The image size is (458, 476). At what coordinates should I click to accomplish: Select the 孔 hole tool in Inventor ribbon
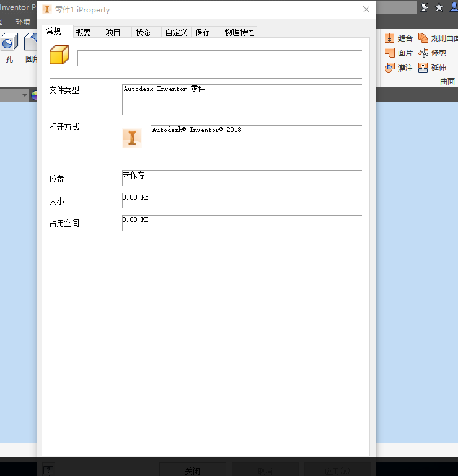tap(9, 48)
